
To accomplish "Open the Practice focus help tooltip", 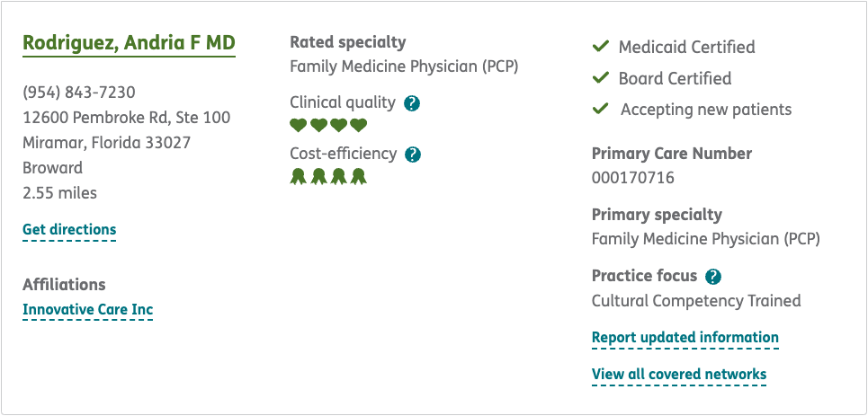I will click(713, 277).
